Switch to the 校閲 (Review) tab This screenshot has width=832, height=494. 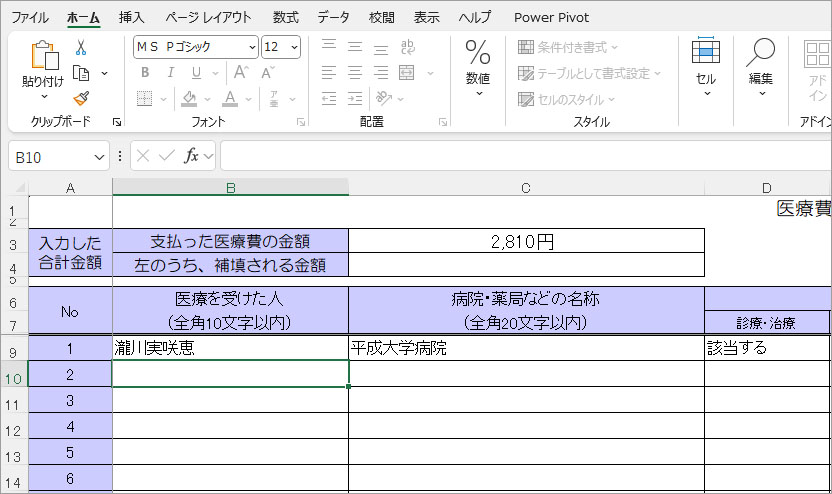point(382,18)
